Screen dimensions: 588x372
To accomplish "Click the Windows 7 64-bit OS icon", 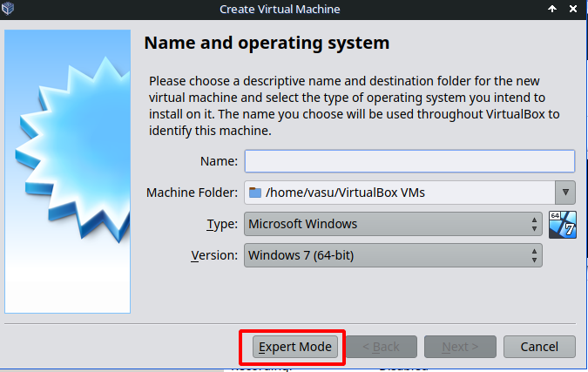I will pyautogui.click(x=562, y=224).
